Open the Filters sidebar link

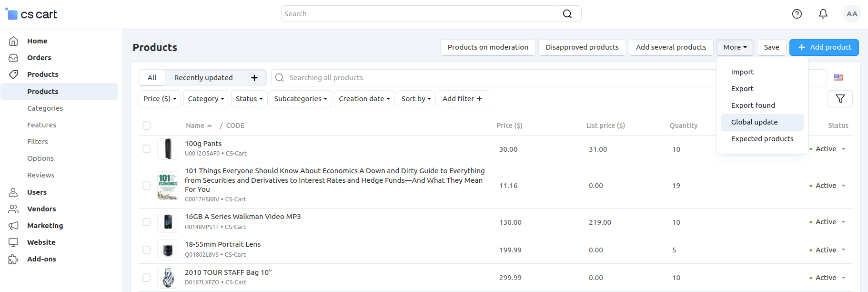[x=38, y=142]
